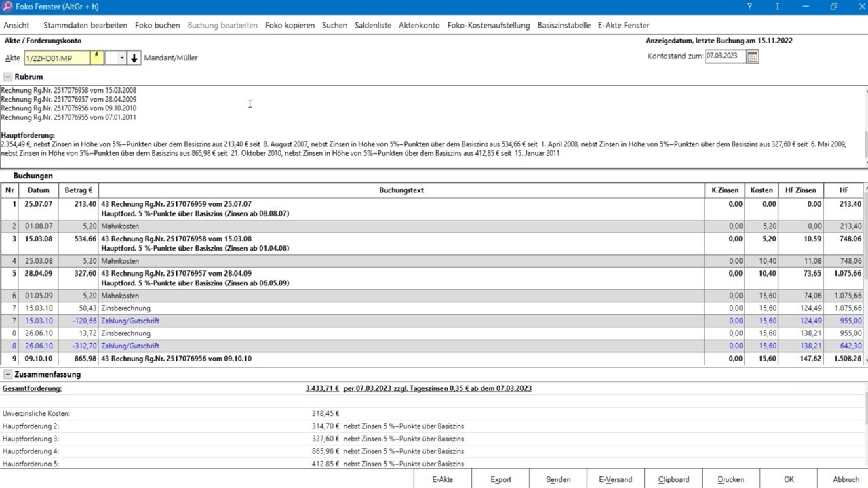Click the Betrag € column header
868x488 pixels.
click(79, 190)
